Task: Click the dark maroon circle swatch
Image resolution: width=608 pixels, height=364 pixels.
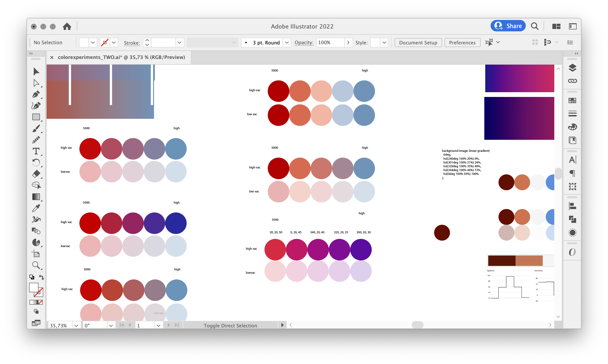Action: click(x=442, y=233)
